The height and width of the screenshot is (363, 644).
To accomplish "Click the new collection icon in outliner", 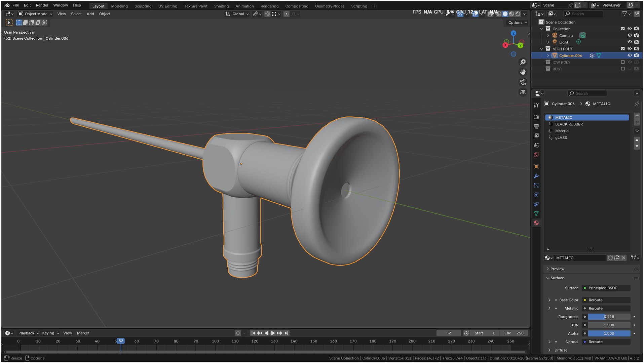I will tap(637, 14).
